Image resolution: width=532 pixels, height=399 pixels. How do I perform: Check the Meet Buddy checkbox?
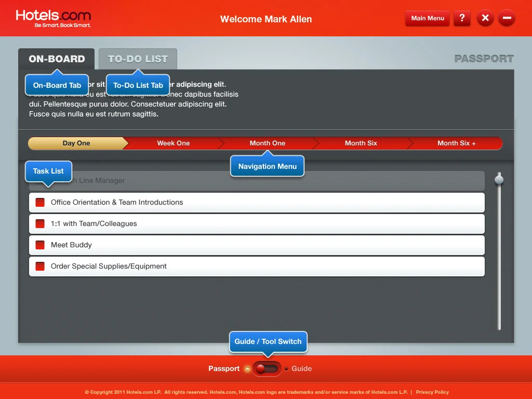40,245
